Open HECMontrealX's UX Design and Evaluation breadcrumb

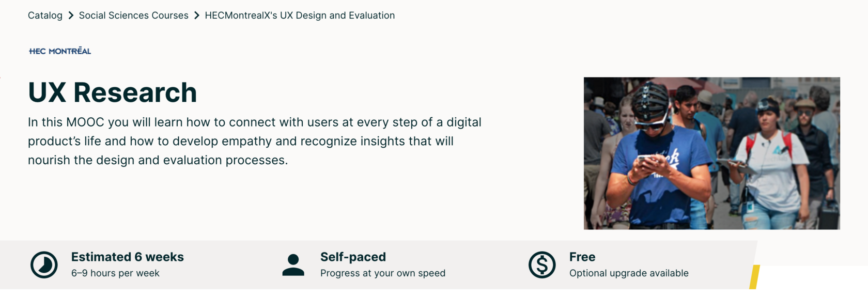click(x=300, y=15)
